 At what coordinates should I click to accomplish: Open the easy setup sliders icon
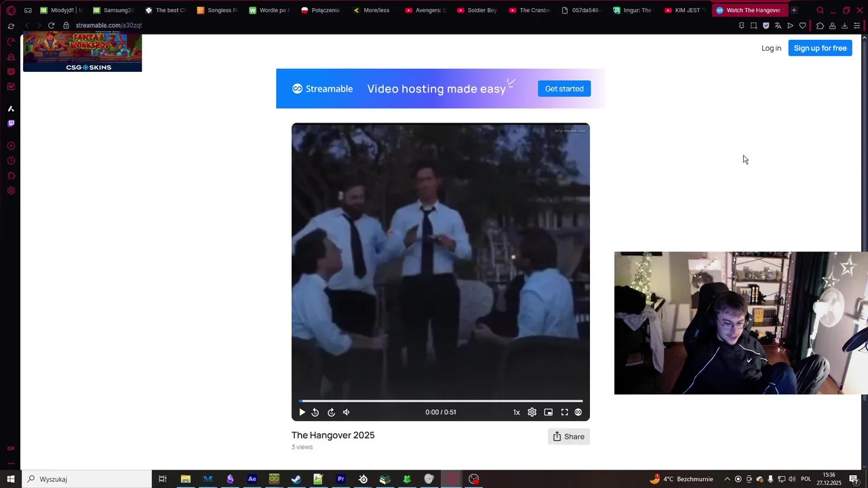pyautogui.click(x=858, y=25)
